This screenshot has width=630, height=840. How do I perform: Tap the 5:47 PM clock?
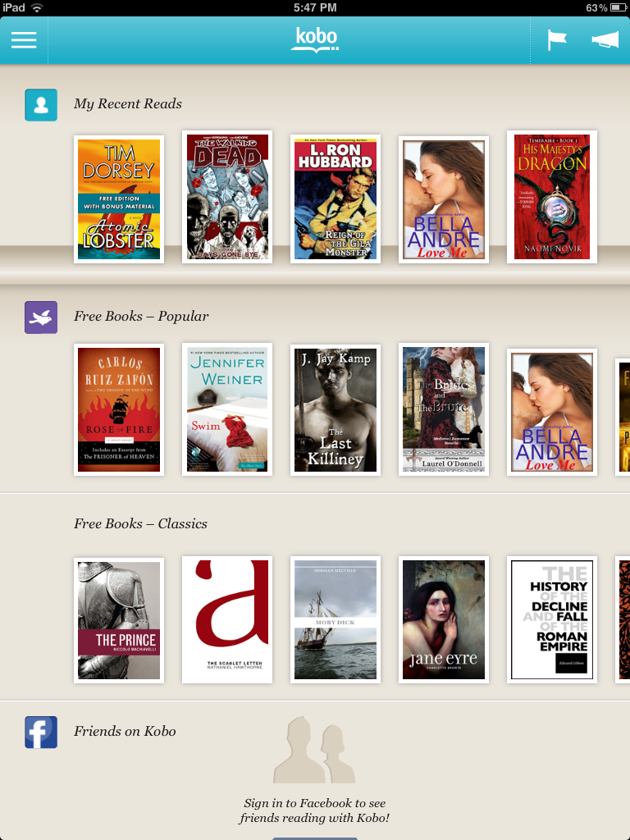315,7
